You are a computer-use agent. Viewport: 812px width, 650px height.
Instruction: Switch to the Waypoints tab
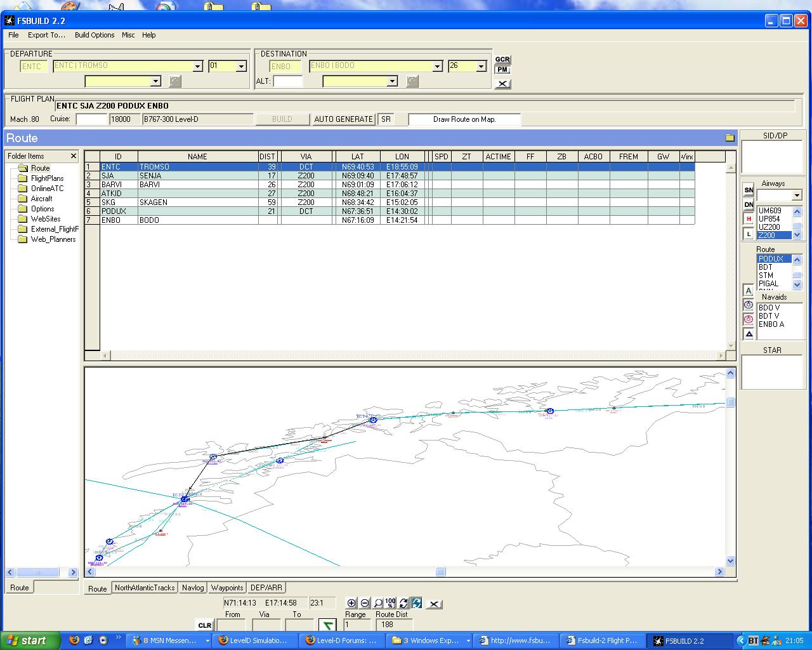click(227, 588)
